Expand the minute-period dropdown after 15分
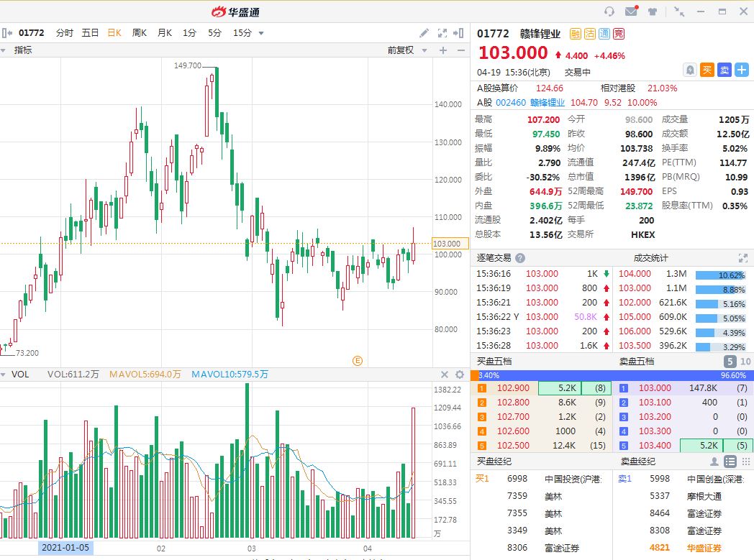The height and width of the screenshot is (560, 754). (x=261, y=33)
